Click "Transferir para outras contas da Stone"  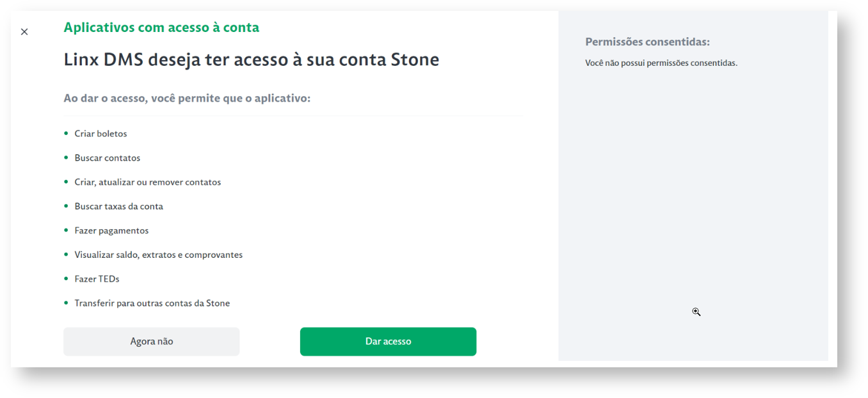[x=152, y=303]
